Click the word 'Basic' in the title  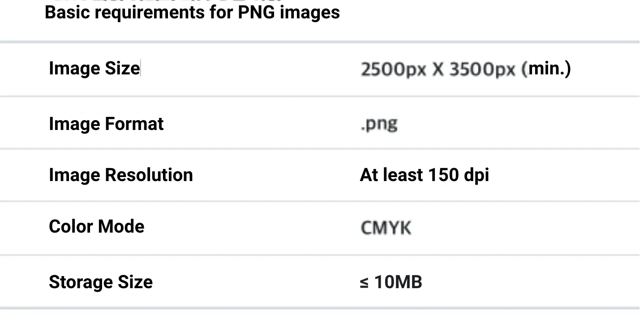(x=67, y=13)
